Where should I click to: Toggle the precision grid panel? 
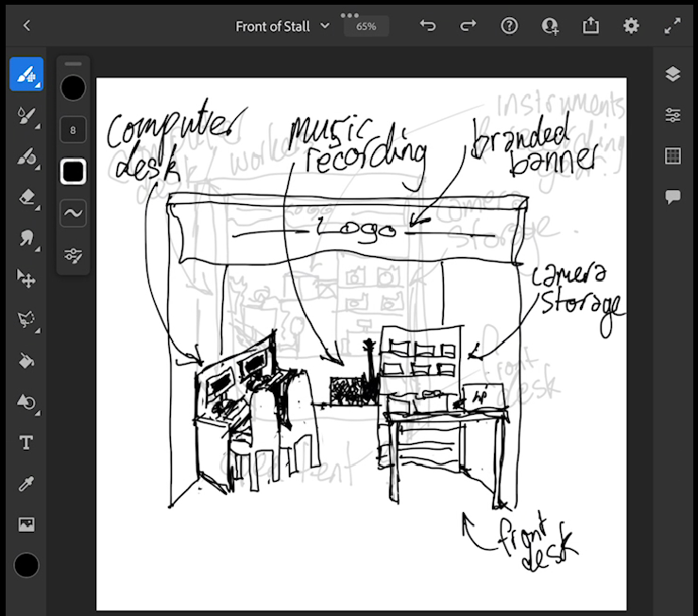672,156
